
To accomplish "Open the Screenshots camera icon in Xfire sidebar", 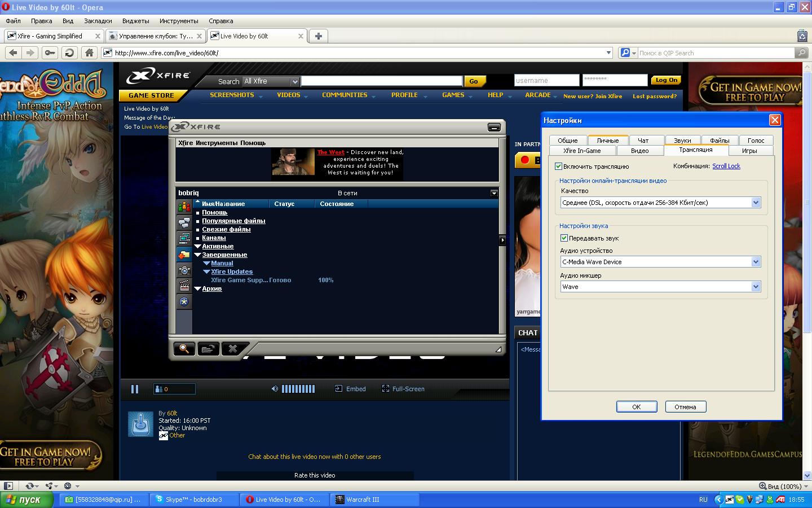I will tap(184, 270).
